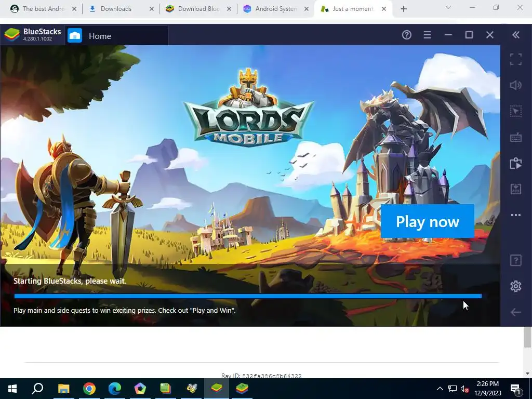This screenshot has width=532, height=399.
Task: Click the green notepad icon on taskbar
Action: pyautogui.click(x=166, y=389)
